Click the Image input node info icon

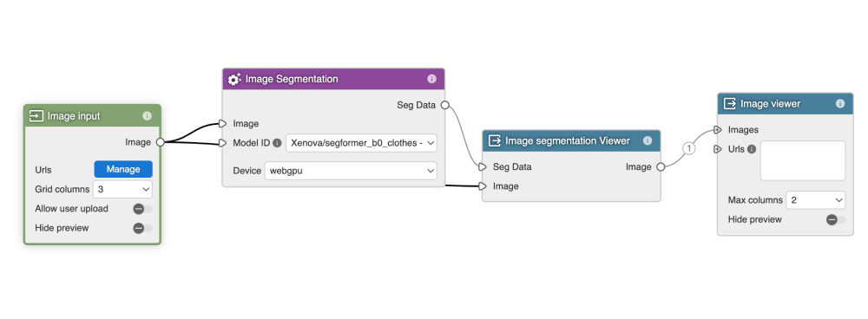click(147, 116)
